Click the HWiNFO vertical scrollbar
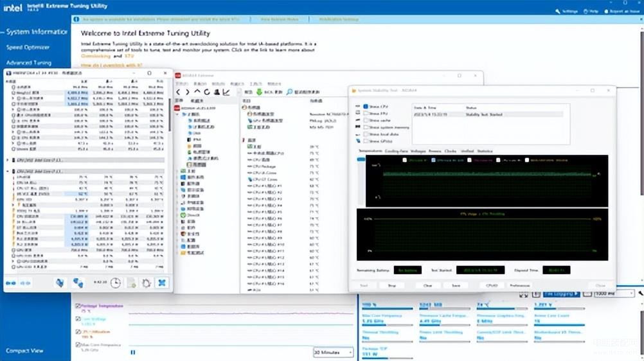 pos(169,114)
